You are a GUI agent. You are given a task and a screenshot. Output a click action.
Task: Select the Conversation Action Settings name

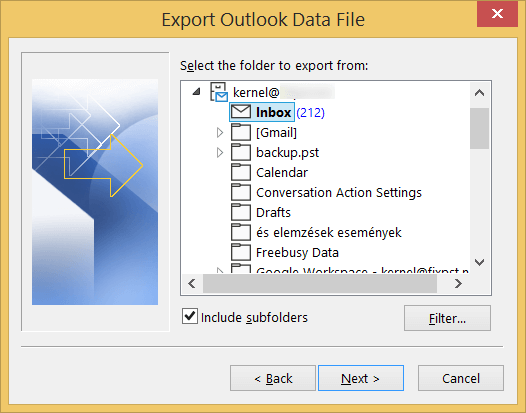click(x=339, y=193)
